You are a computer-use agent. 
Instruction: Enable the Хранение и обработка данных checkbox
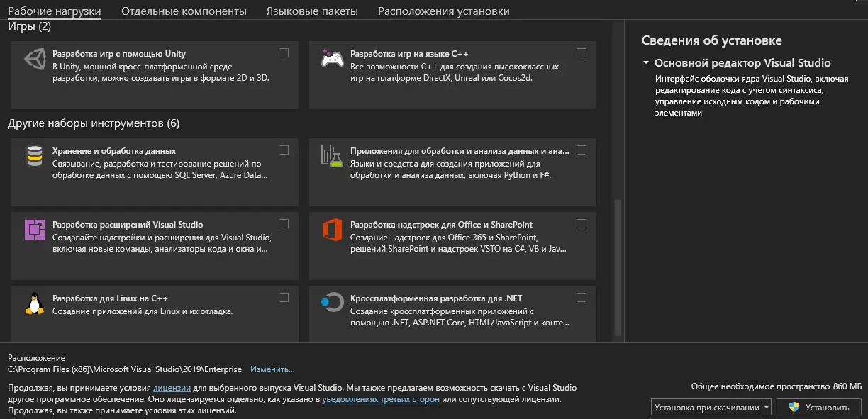click(284, 150)
